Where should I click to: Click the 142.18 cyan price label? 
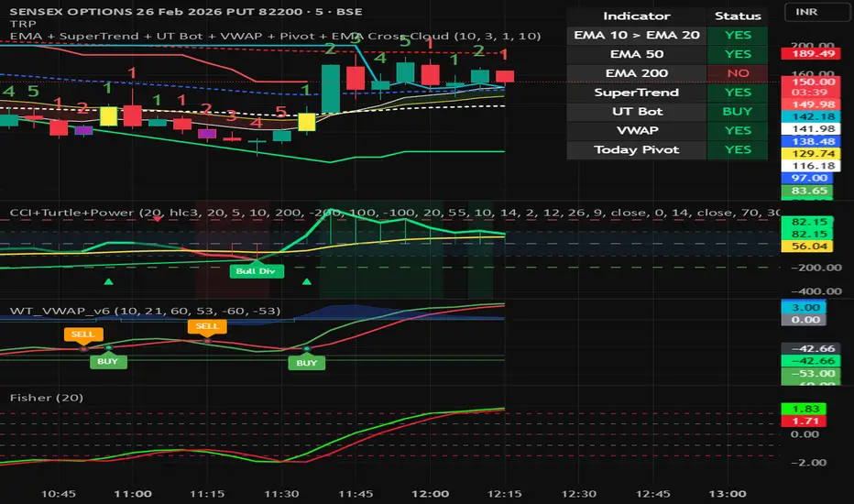[810, 116]
